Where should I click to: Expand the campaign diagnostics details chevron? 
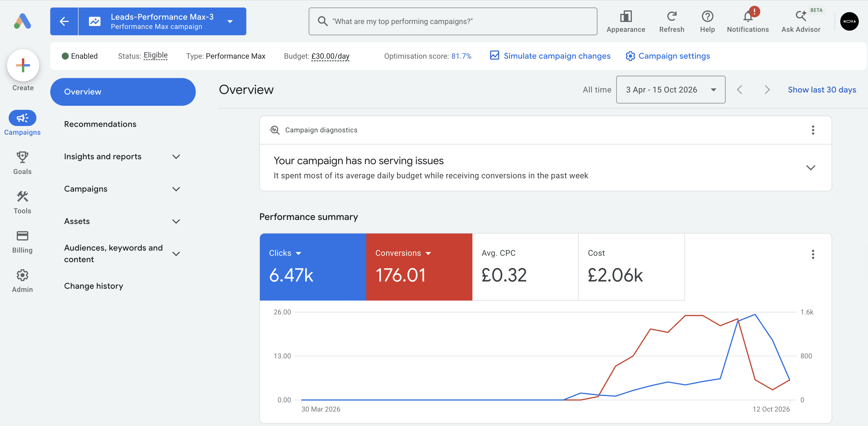coord(810,168)
